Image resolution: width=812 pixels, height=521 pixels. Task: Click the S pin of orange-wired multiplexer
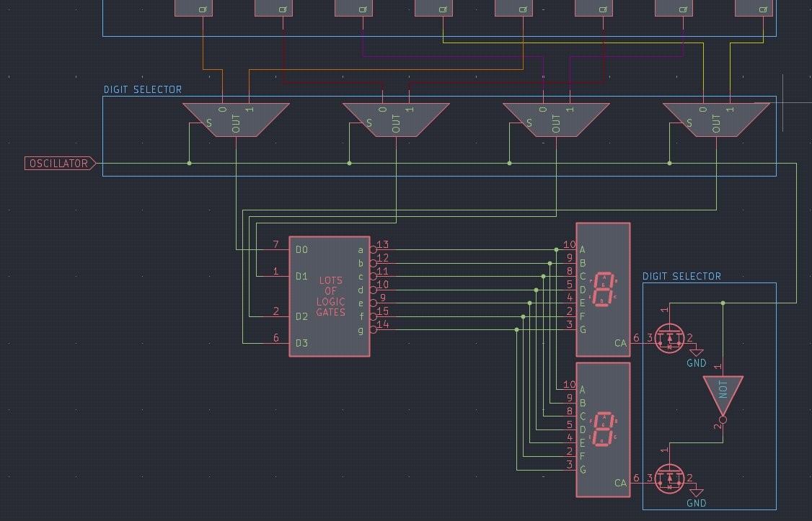coord(209,123)
